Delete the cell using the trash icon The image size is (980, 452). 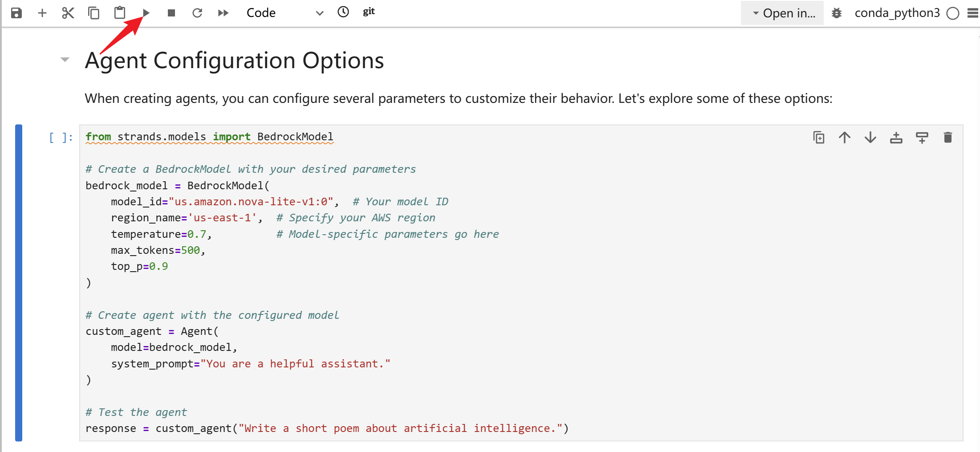pyautogui.click(x=948, y=138)
